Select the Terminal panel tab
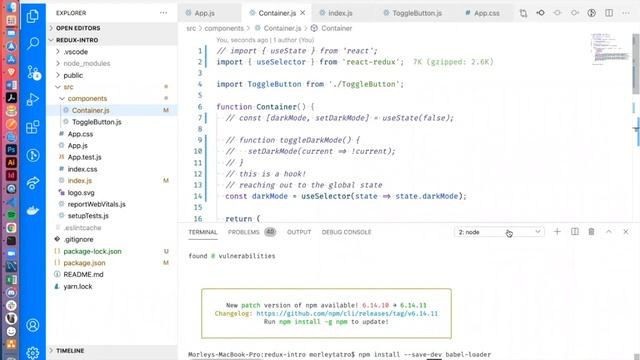 click(202, 232)
